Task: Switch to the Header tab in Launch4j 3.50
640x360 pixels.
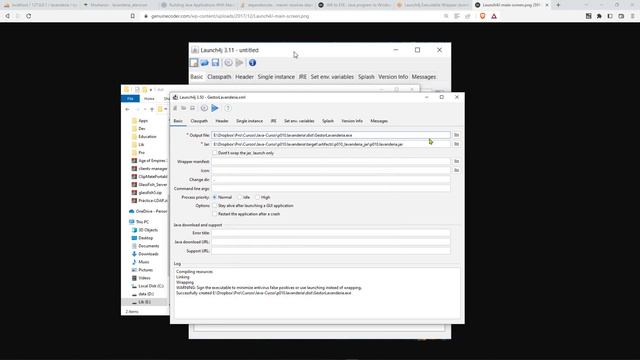Action: (222, 121)
